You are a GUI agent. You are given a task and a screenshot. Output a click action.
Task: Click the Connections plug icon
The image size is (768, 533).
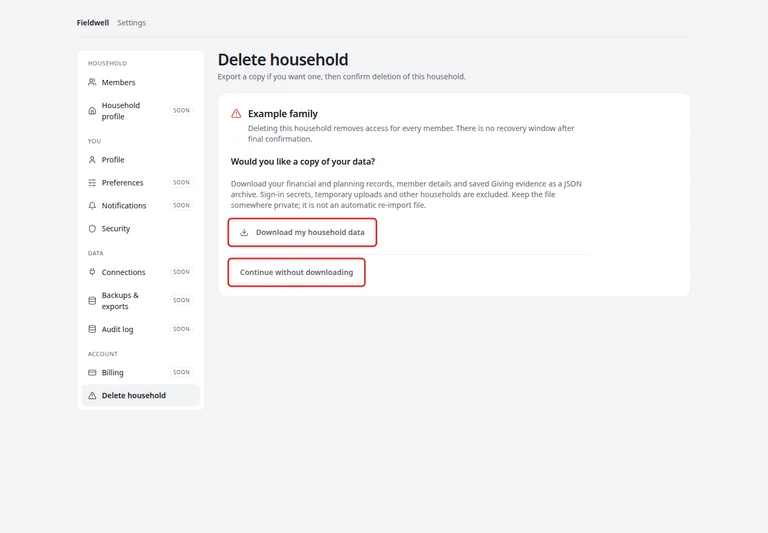coord(92,272)
